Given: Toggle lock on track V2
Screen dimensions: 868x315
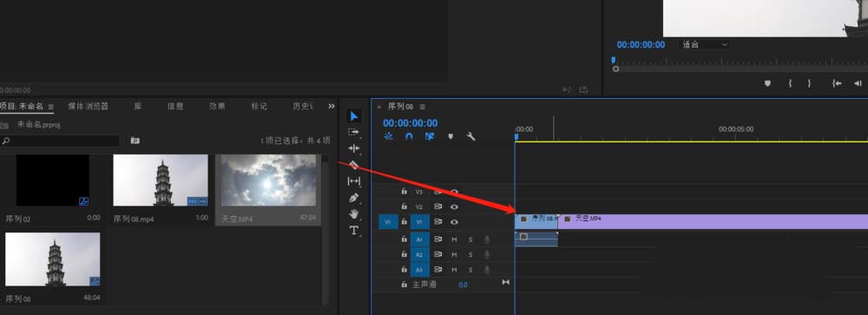Looking at the screenshot, I should pyautogui.click(x=404, y=207).
